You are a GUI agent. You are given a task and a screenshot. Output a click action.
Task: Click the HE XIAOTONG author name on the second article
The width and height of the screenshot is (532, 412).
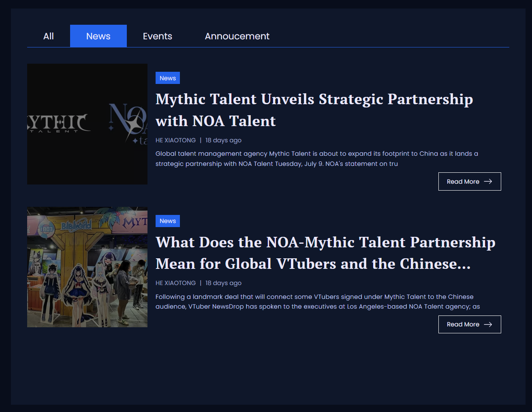pos(175,283)
